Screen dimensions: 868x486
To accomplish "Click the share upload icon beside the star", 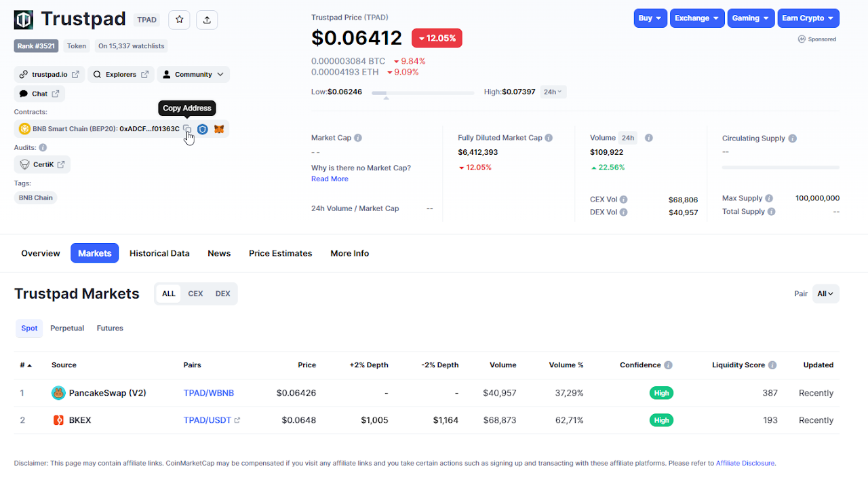I will pos(207,20).
